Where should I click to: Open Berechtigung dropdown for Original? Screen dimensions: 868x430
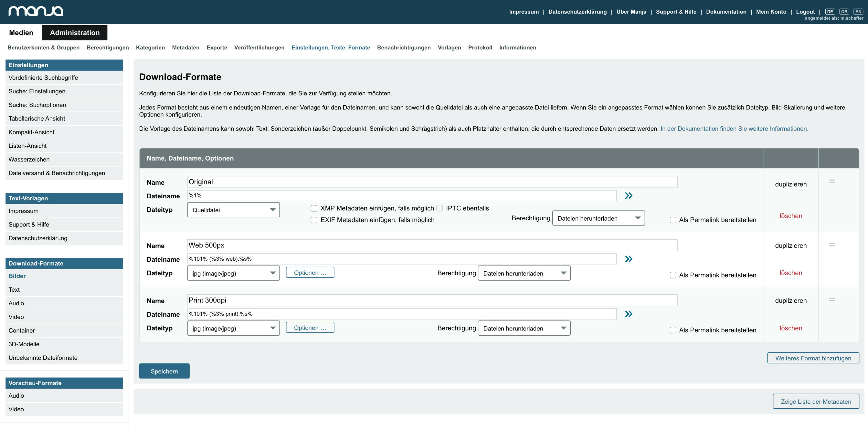pos(599,218)
